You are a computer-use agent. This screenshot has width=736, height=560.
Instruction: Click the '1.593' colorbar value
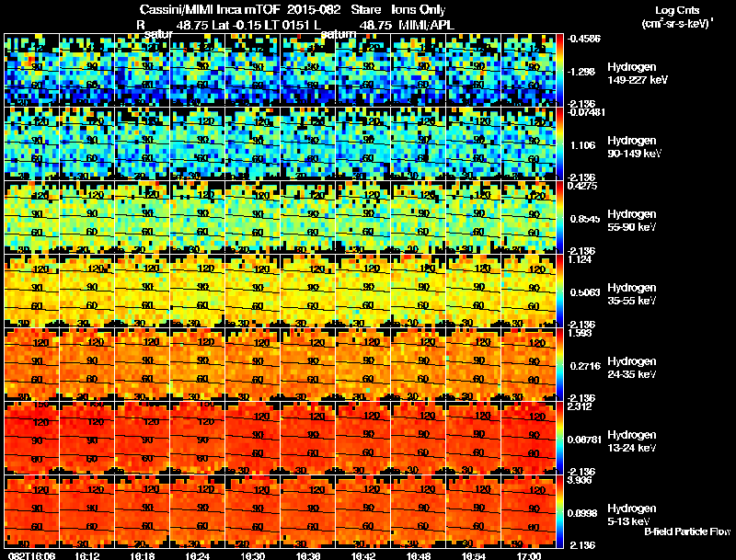pyautogui.click(x=580, y=333)
